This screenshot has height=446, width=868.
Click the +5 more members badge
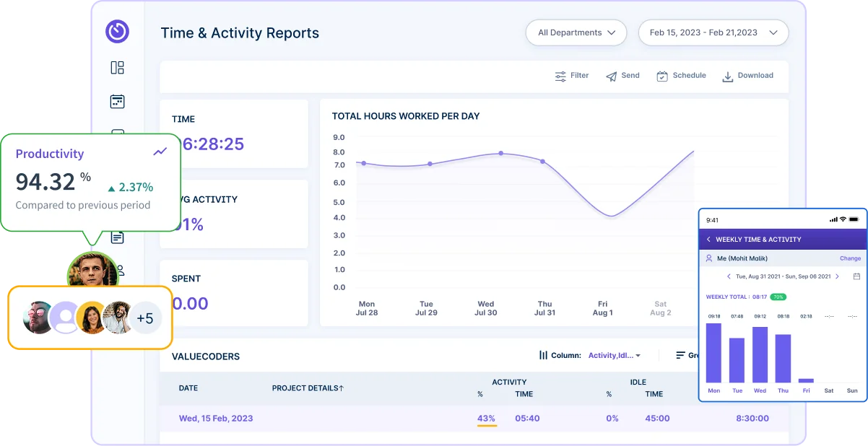click(145, 318)
